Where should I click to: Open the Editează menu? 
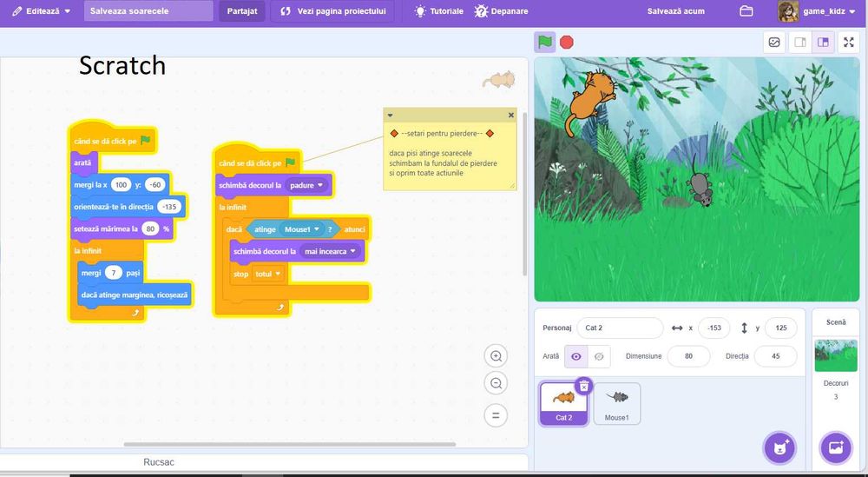point(42,11)
